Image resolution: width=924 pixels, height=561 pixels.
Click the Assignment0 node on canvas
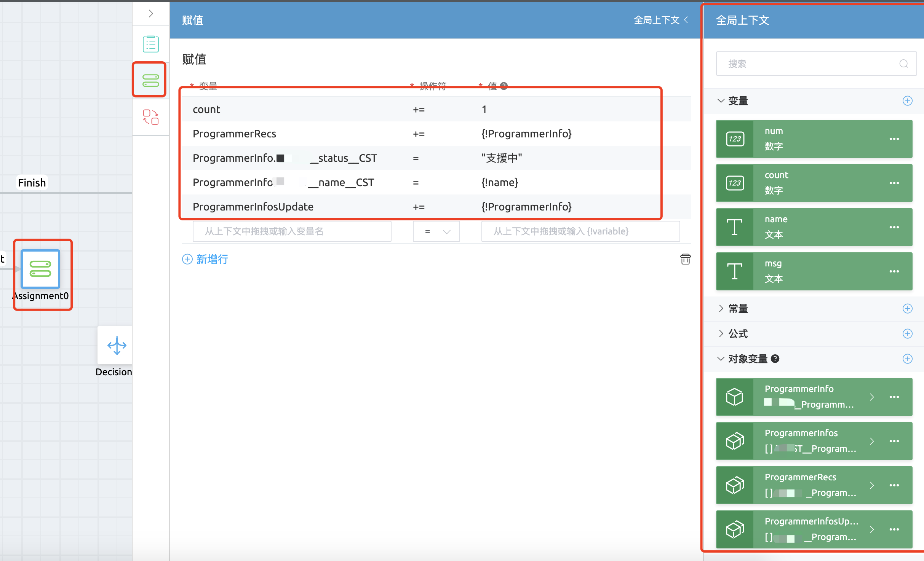[x=40, y=269]
